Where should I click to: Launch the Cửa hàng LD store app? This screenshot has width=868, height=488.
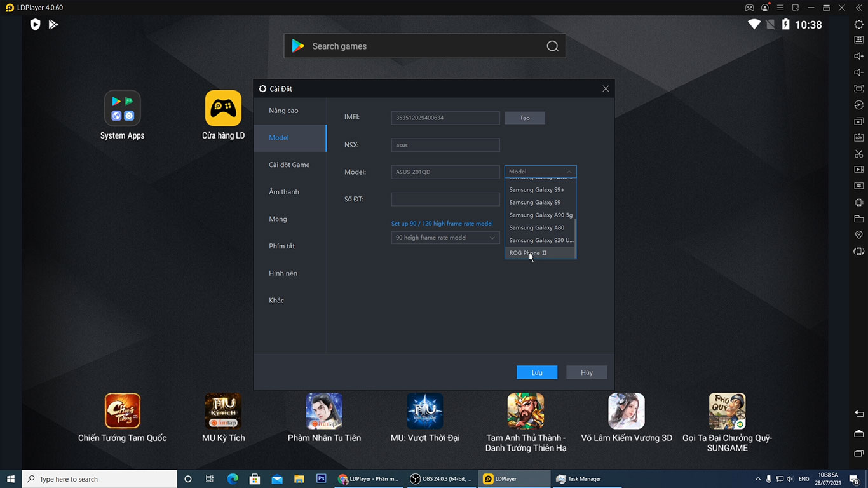coord(223,108)
